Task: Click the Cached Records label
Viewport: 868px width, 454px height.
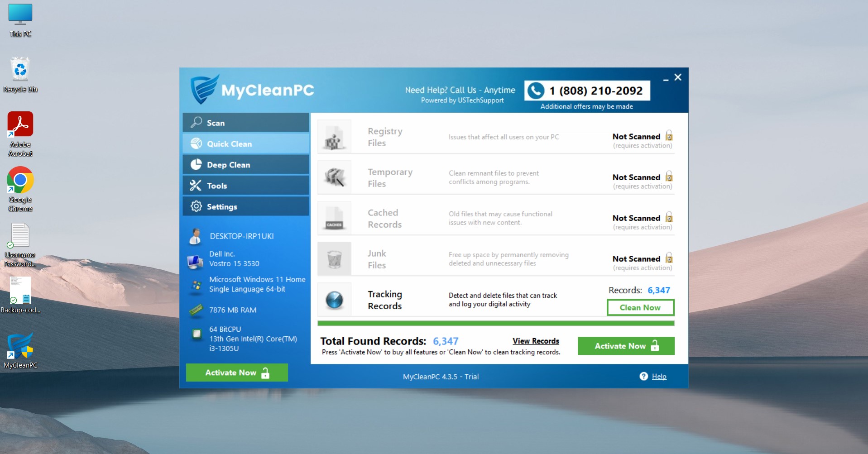Action: pos(384,218)
